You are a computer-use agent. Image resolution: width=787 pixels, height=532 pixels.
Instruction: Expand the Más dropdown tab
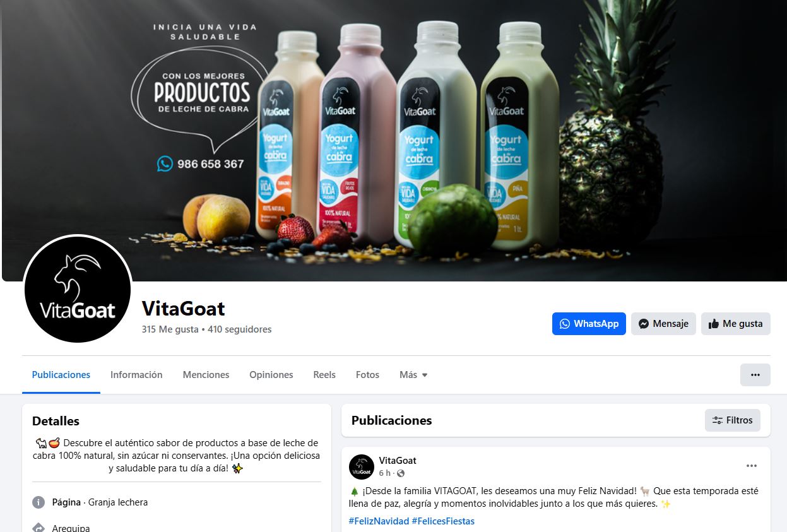tap(413, 375)
